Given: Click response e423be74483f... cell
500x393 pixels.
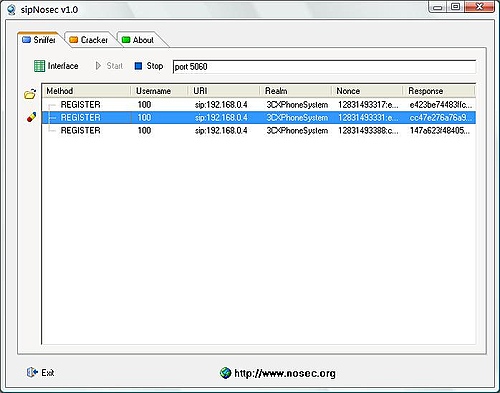Looking at the screenshot, I should click(x=441, y=105).
